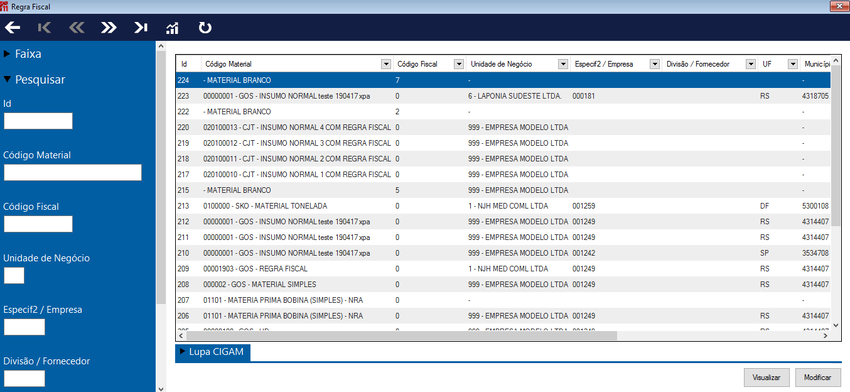
Task: Click the Modificar button
Action: (x=817, y=377)
